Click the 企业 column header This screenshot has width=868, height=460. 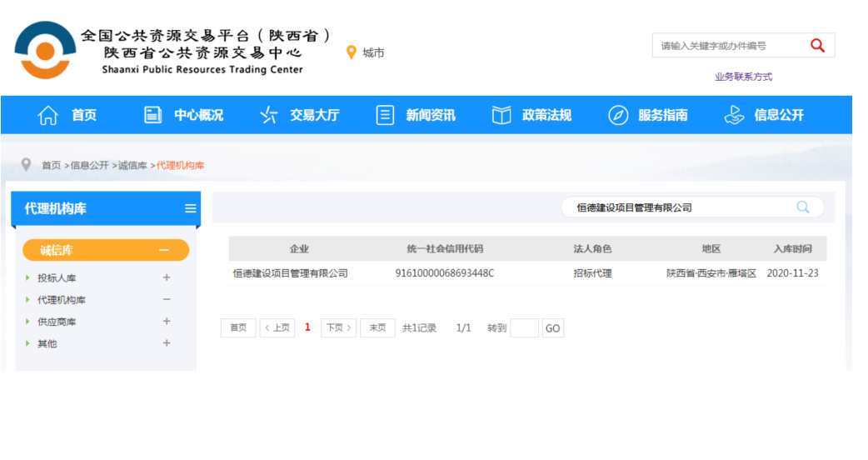(x=299, y=249)
